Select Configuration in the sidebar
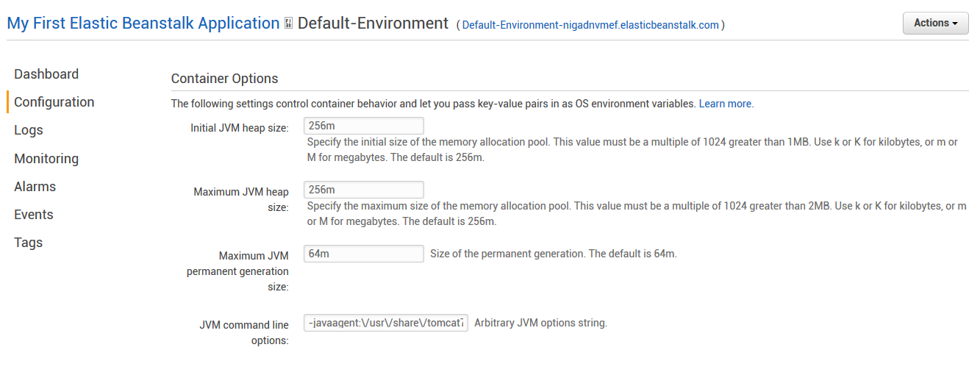Screen dimensions: 980x375 coord(54,102)
